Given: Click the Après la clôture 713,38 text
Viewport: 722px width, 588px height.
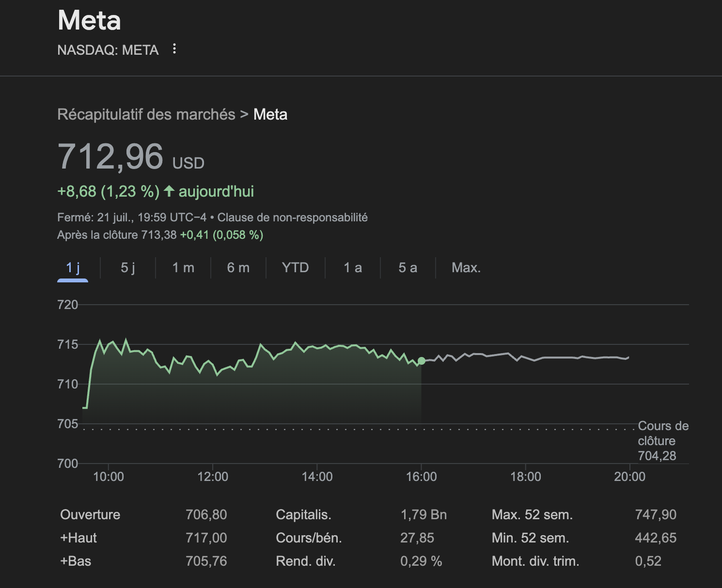Looking at the screenshot, I should pyautogui.click(x=117, y=235).
